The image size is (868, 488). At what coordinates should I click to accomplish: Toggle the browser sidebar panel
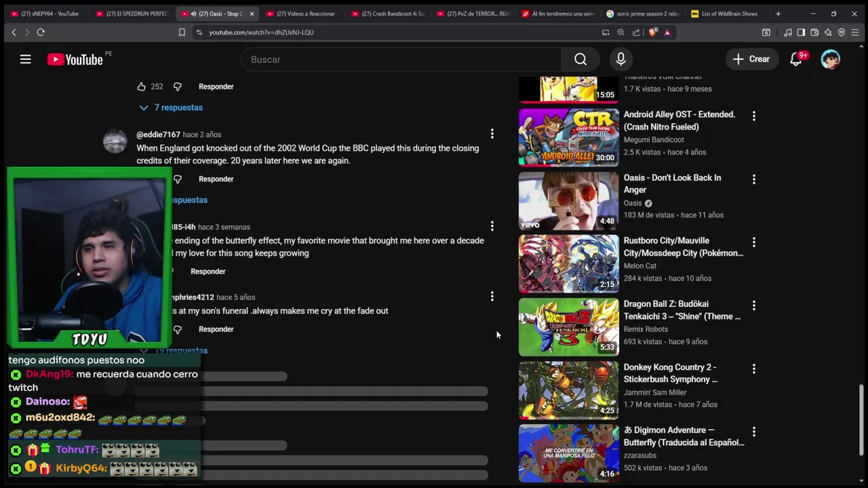tap(801, 32)
